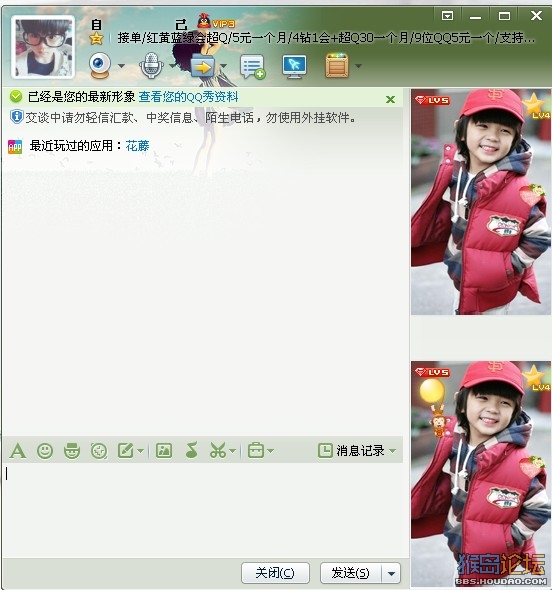Create a discussion group with chat-plus icon

pyautogui.click(x=252, y=67)
